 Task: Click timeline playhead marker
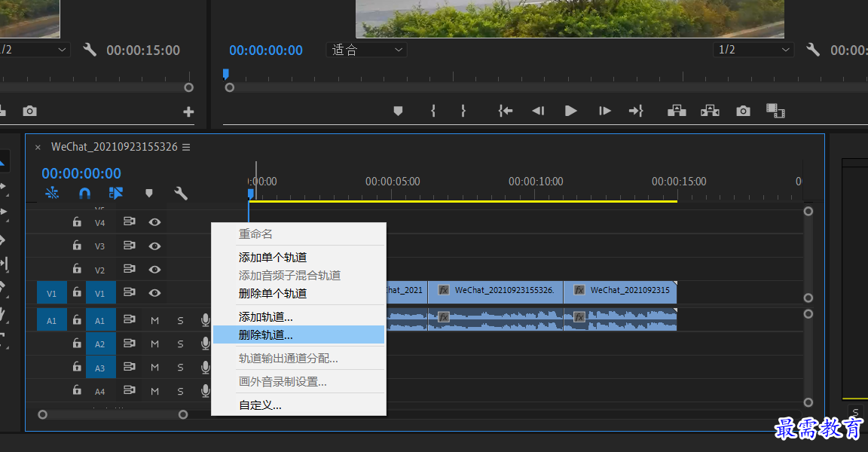251,194
